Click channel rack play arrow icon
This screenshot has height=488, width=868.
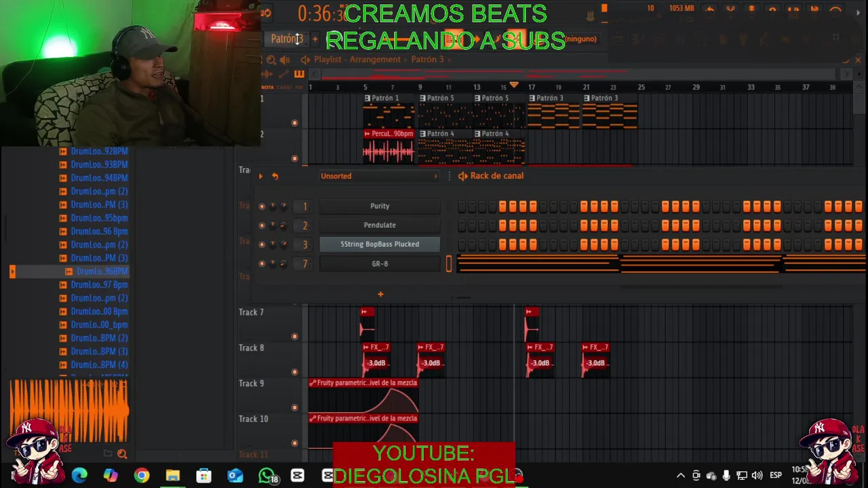pos(260,176)
